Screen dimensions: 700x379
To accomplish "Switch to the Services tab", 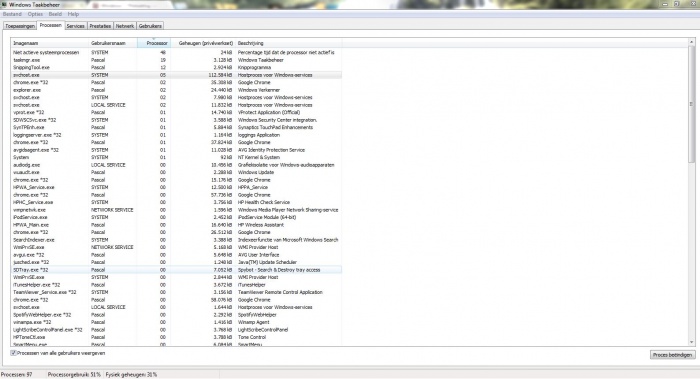I will point(75,26).
